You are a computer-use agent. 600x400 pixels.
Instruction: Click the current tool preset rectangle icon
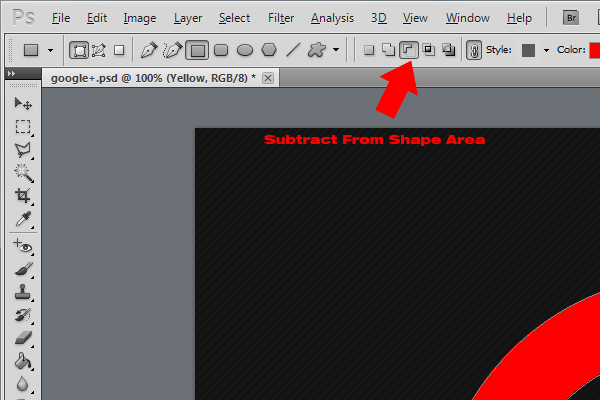[31, 50]
